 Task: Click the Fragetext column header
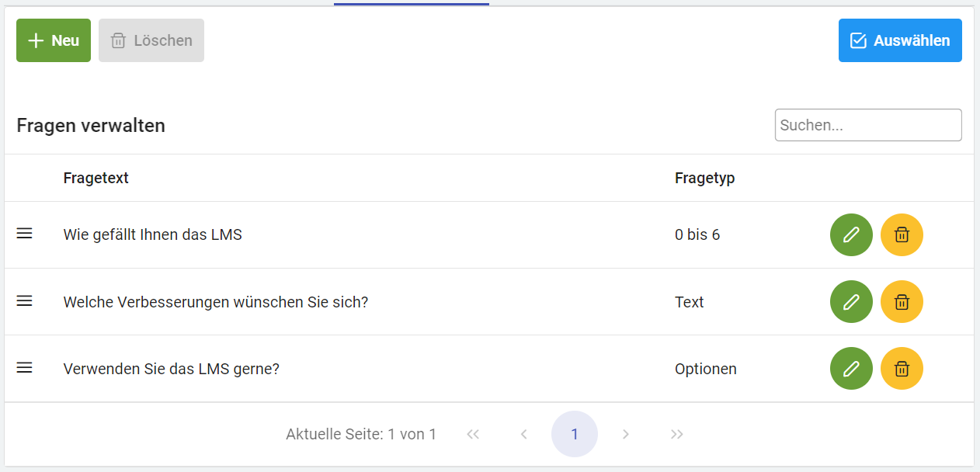[x=96, y=178]
